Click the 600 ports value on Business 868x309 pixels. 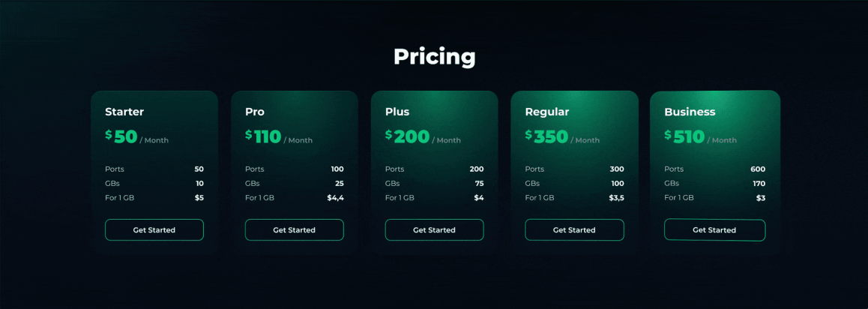pos(758,169)
